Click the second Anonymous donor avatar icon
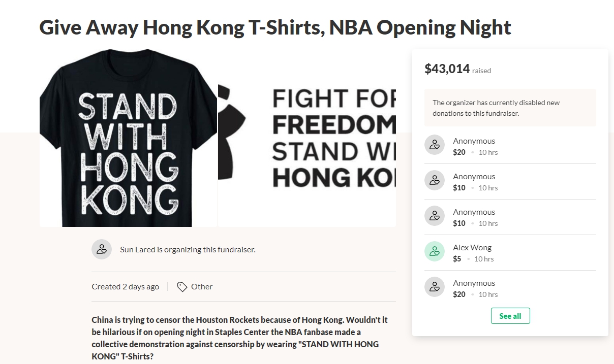Image resolution: width=614 pixels, height=364 pixels. [435, 180]
